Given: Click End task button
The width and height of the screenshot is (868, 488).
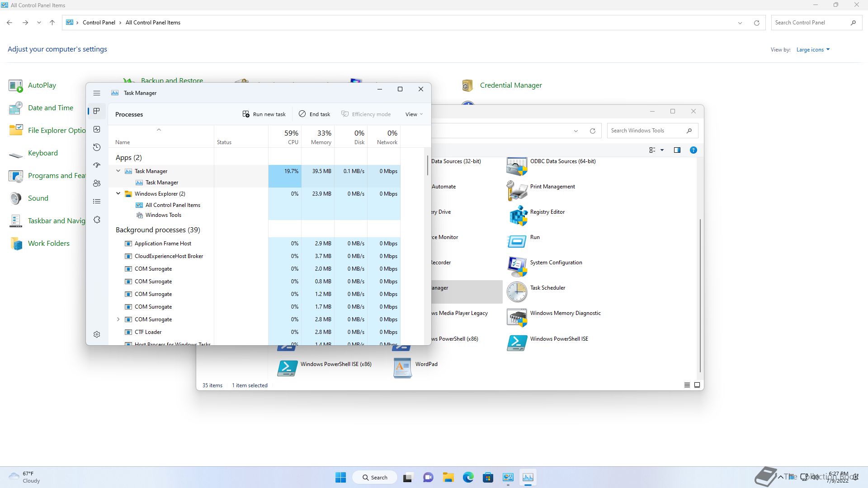Looking at the screenshot, I should pos(314,114).
